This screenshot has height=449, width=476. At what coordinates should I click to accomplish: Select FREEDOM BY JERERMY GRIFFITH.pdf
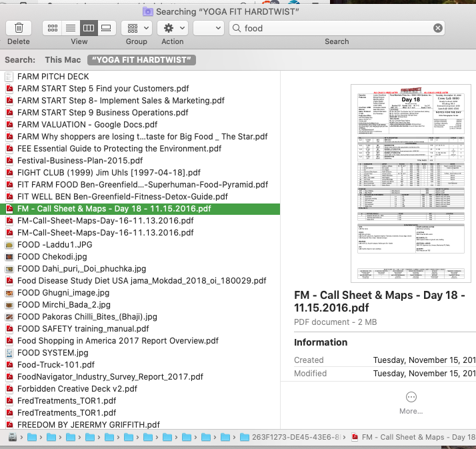tap(89, 425)
